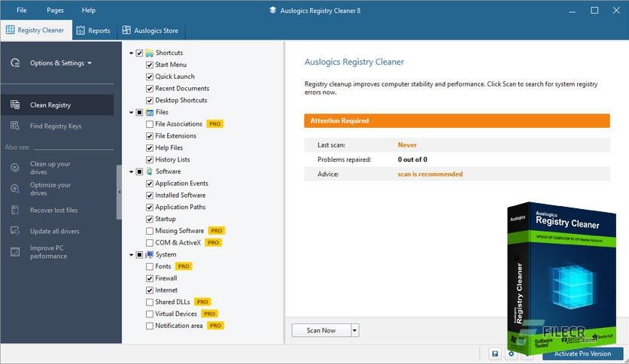This screenshot has height=364, width=629.
Task: Click the Optimize your drives icon
Action: click(15, 189)
